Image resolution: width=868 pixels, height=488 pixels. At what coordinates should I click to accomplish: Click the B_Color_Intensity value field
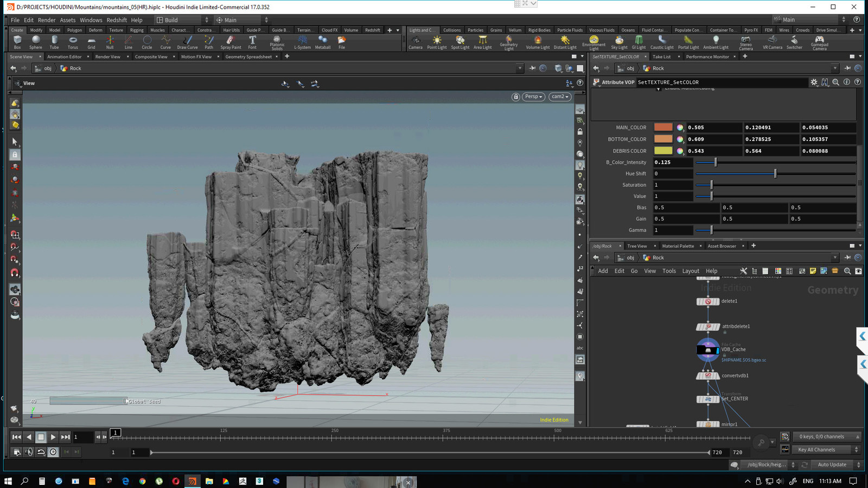pos(673,162)
